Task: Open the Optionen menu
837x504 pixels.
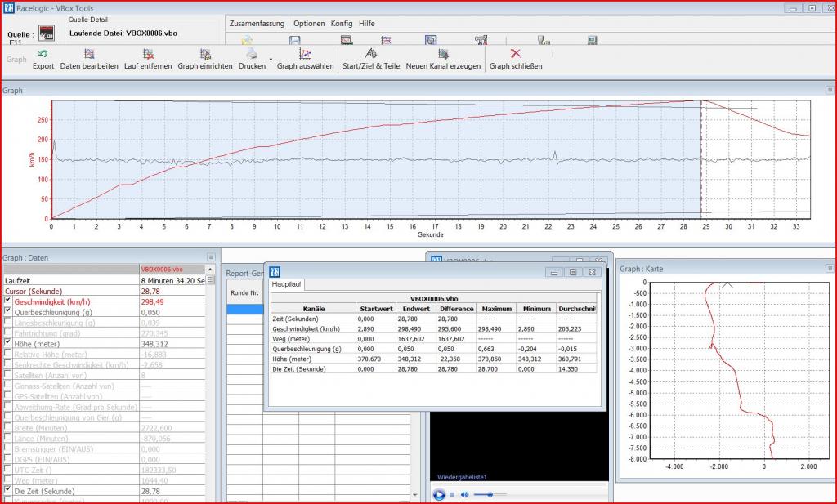Action: pyautogui.click(x=308, y=24)
